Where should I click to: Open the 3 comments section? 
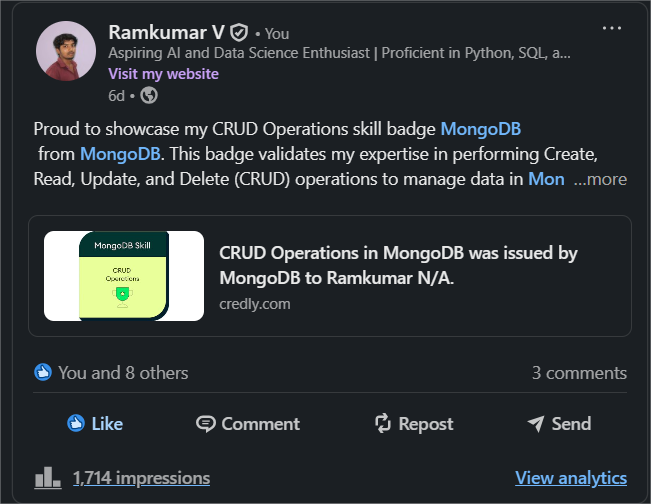579,373
